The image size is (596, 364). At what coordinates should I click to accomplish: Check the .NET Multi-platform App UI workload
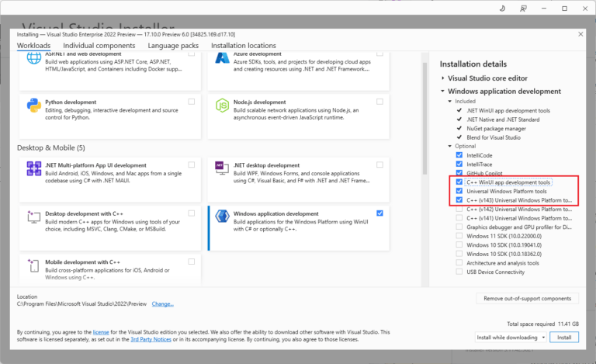(192, 165)
